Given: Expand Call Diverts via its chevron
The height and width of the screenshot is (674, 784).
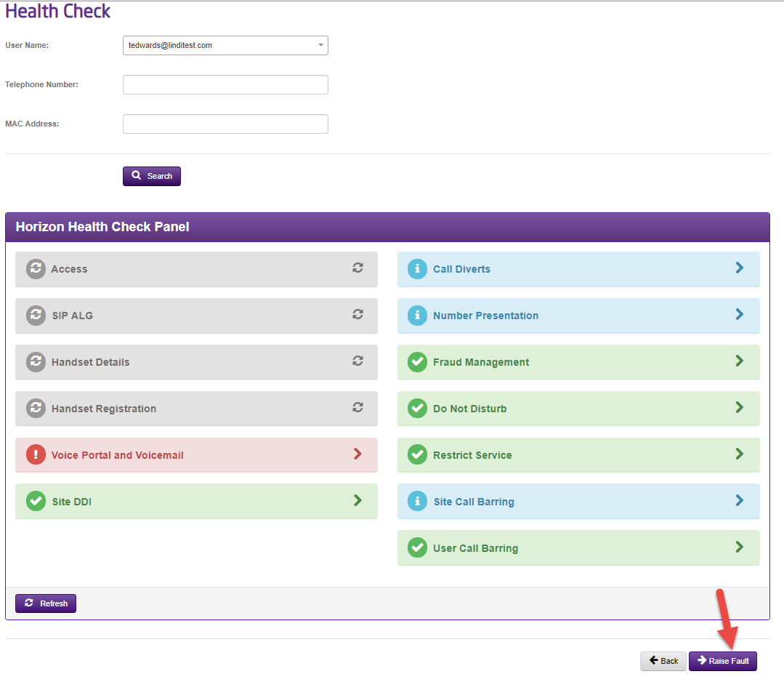Looking at the screenshot, I should pyautogui.click(x=740, y=268).
